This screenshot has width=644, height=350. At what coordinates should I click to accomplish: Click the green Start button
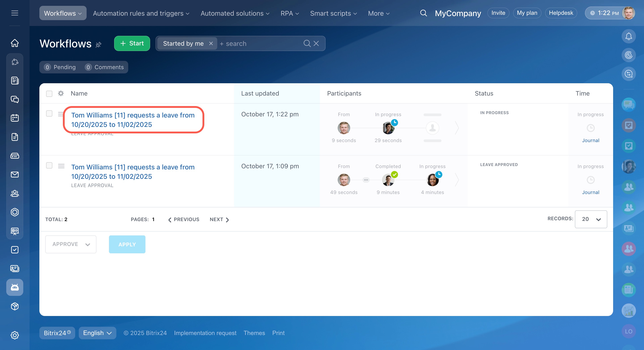pyautogui.click(x=132, y=43)
